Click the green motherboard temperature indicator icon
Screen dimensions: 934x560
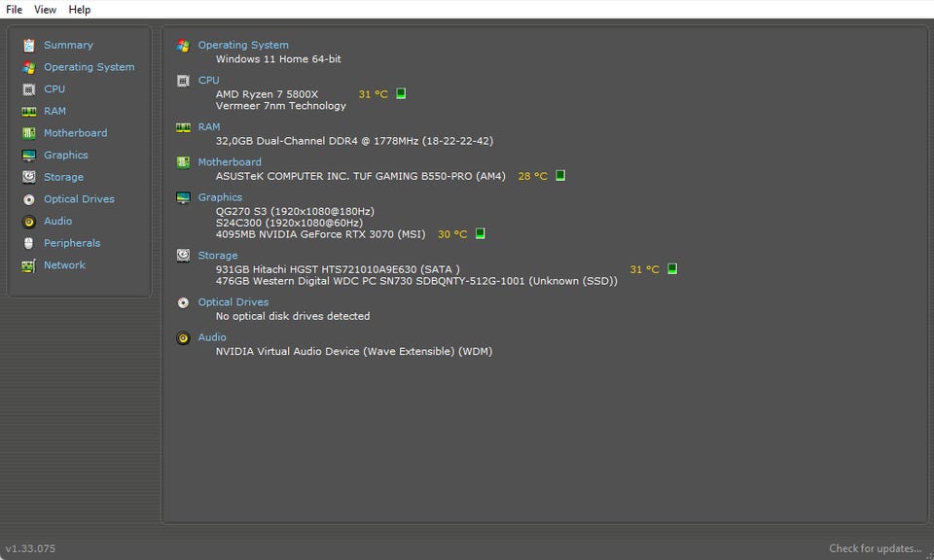560,176
